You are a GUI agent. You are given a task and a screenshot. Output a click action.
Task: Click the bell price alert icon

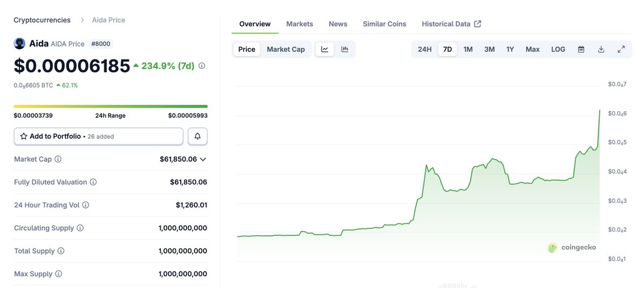click(197, 136)
